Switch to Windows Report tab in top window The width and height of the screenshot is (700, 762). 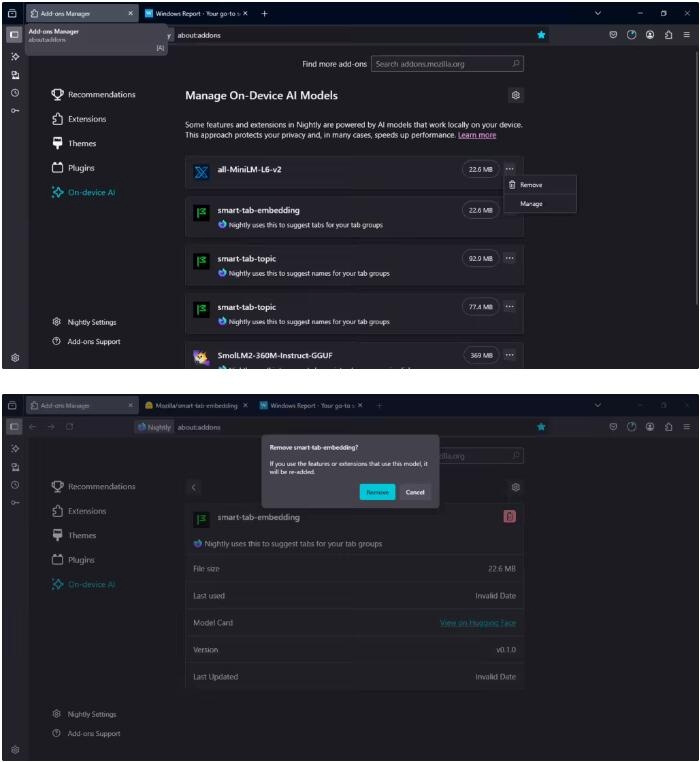point(196,14)
